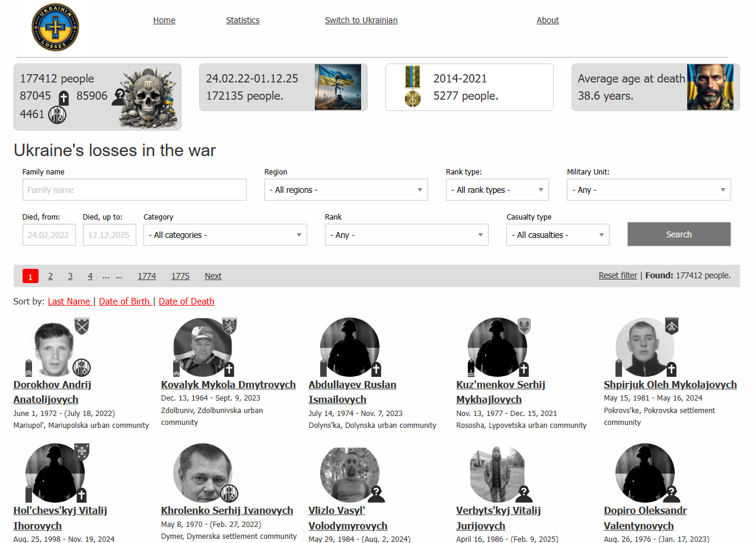Image resolution: width=756 pixels, height=543 pixels.
Task: Click death cross icon on Kovalyk Mykola's photo
Action: 229,369
